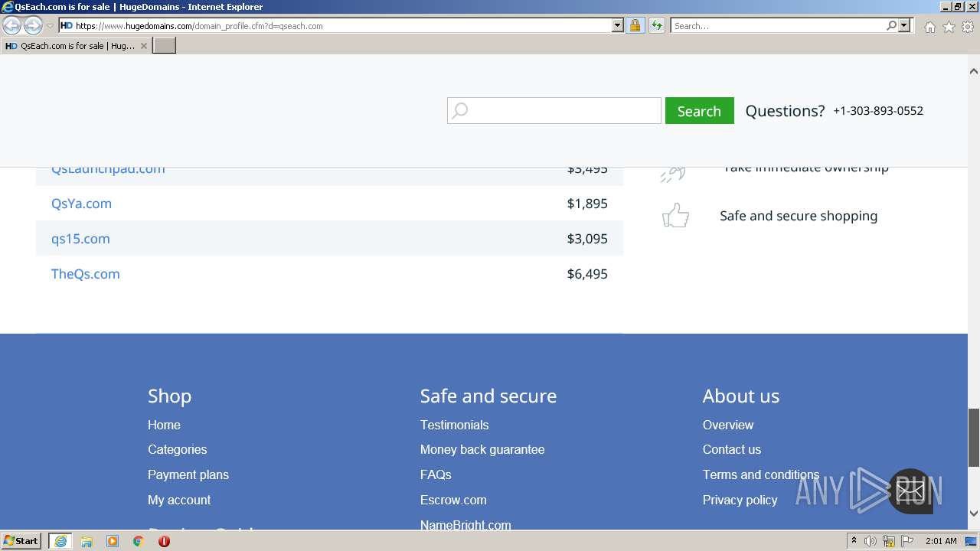Open the FAQs link
Image resolution: width=980 pixels, height=551 pixels.
(x=436, y=474)
